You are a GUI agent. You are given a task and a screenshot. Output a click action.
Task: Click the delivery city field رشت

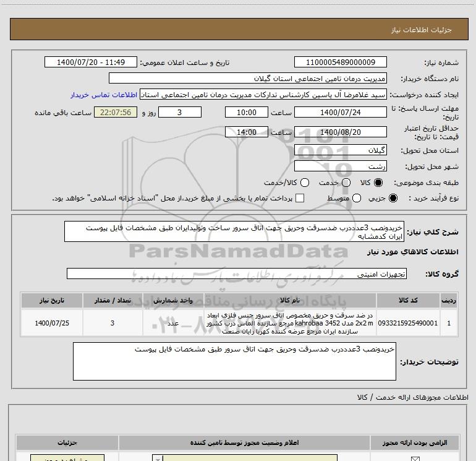click(340, 166)
